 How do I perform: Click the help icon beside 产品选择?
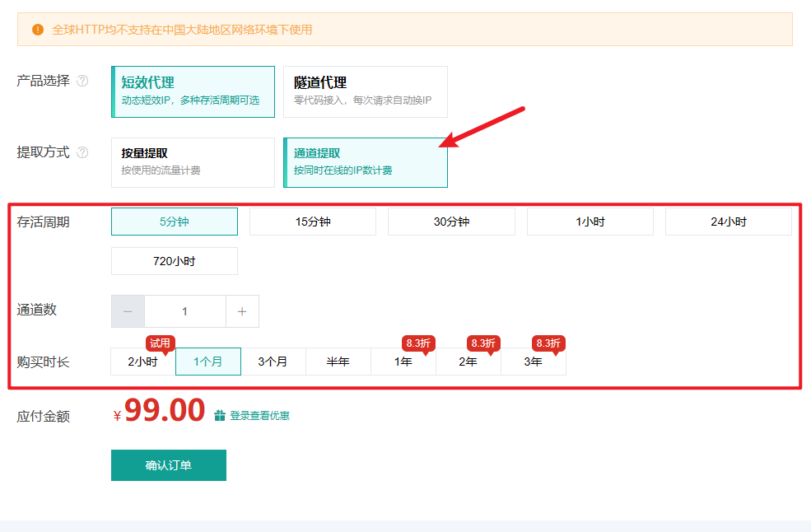pyautogui.click(x=82, y=82)
